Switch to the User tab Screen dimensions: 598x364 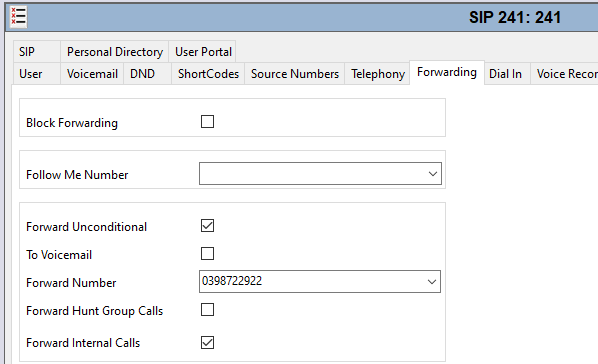pyautogui.click(x=36, y=74)
